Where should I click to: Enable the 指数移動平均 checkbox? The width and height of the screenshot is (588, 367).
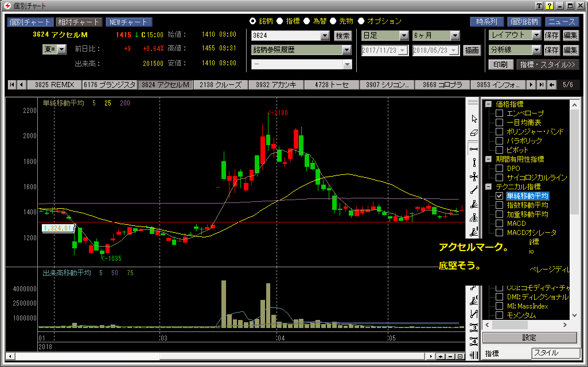499,205
